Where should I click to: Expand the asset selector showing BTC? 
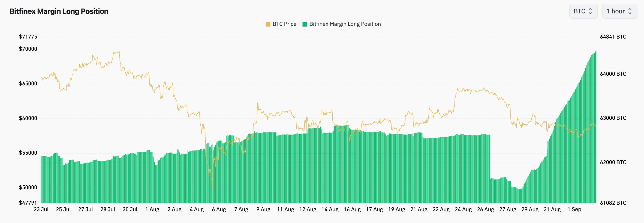[x=584, y=11]
